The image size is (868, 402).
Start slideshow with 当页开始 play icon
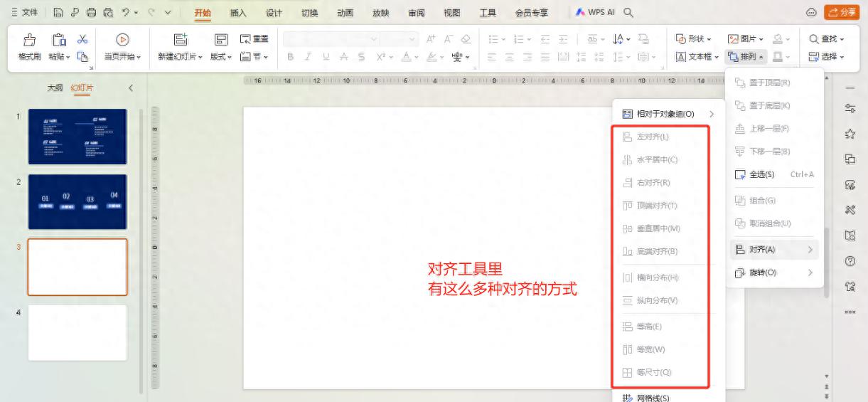tap(122, 40)
